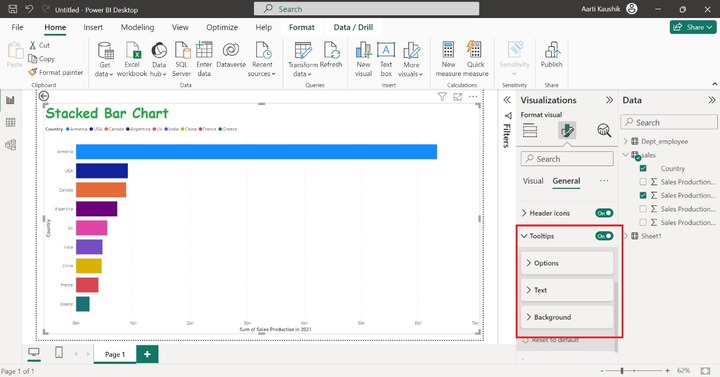
Task: Add a new page with plus button
Action: pos(147,354)
